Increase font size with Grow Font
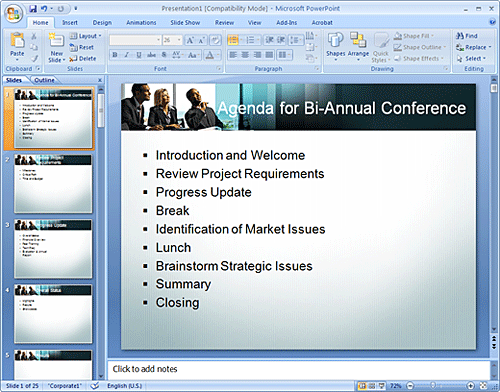This screenshot has width=500, height=392. click(x=190, y=40)
